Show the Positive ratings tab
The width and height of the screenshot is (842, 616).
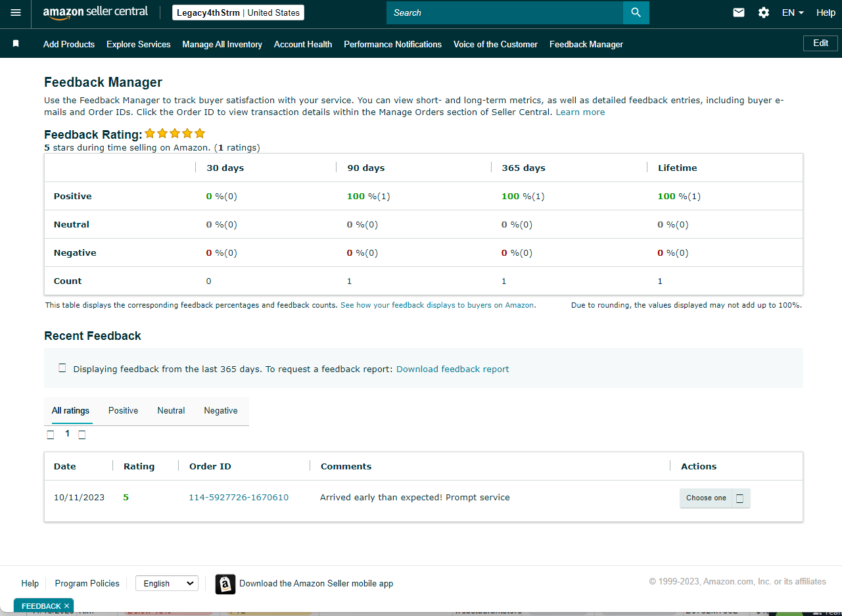124,411
